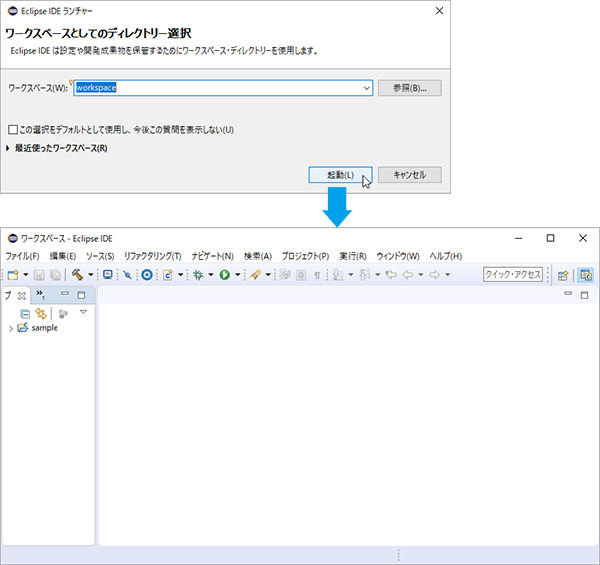This screenshot has height=565, width=600.
Task: Open the 検索(A) menu
Action: pyautogui.click(x=258, y=256)
